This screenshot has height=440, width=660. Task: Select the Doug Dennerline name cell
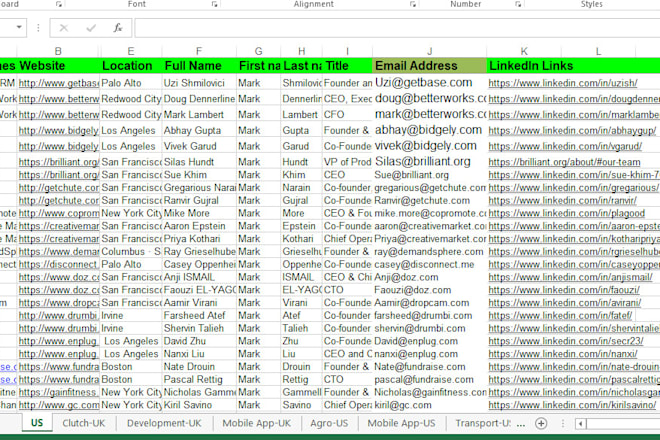coord(199,99)
